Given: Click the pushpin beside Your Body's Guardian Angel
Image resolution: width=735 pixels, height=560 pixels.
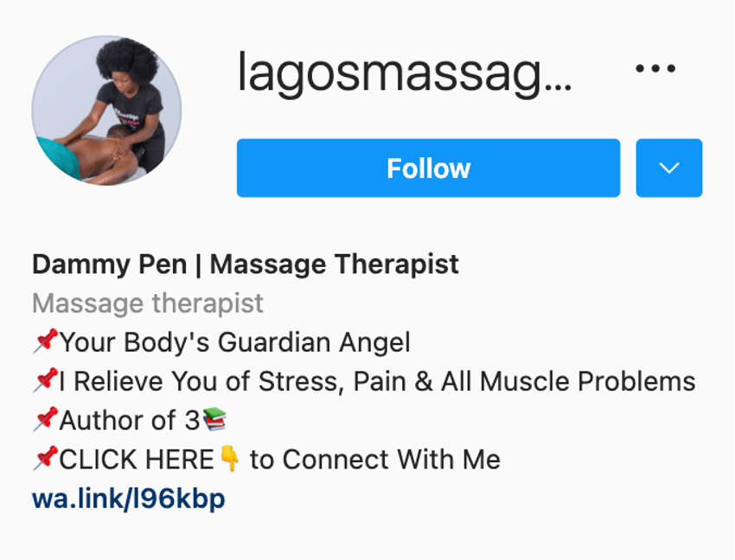Looking at the screenshot, I should tap(46, 340).
